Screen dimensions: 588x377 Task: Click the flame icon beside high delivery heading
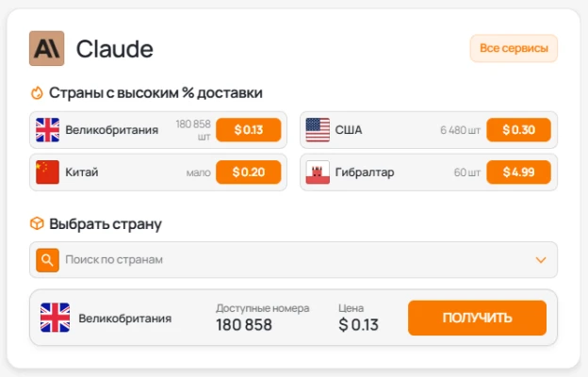click(x=37, y=92)
